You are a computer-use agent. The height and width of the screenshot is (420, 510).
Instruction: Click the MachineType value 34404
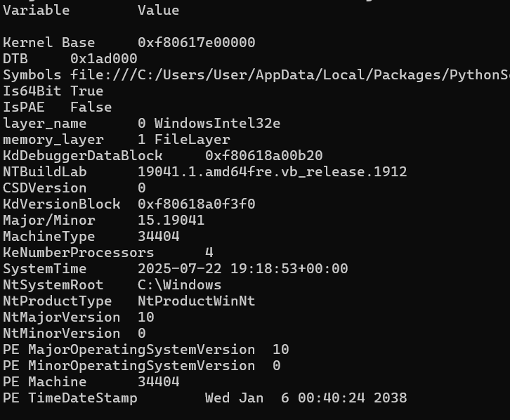click(159, 237)
